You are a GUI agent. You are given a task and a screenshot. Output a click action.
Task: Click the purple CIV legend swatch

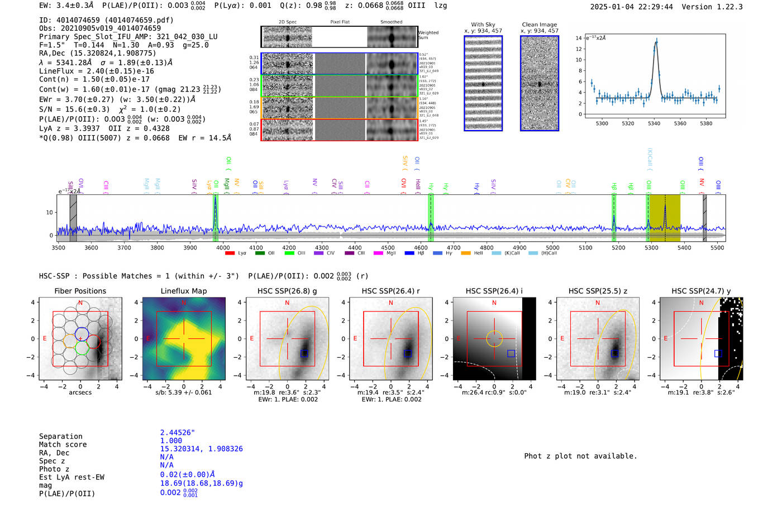tap(319, 253)
